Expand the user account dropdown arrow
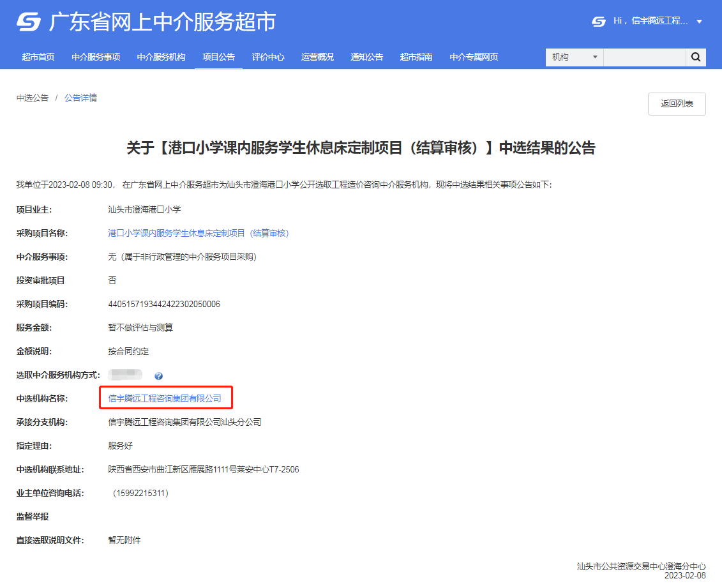 tap(700, 22)
